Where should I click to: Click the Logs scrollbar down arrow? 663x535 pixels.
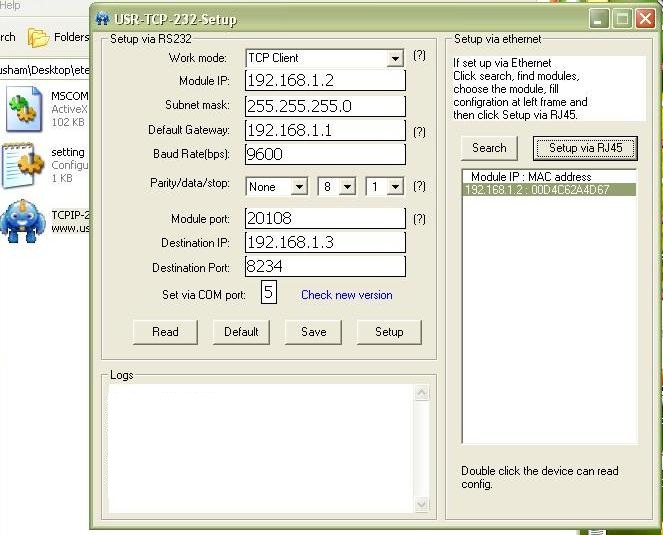coord(421,504)
